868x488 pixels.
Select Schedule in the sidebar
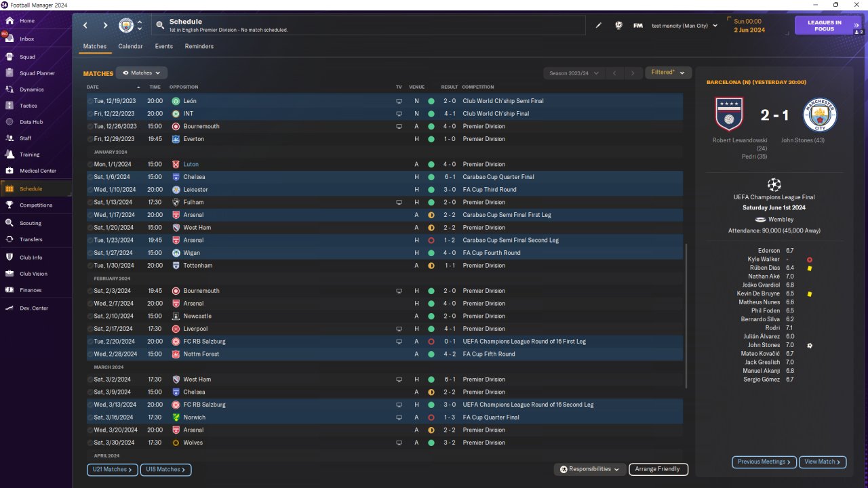pos(36,189)
